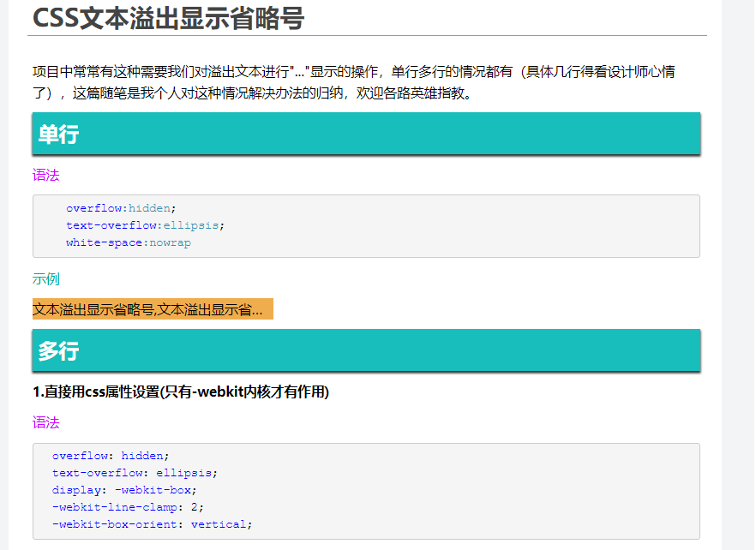756x550 pixels.
Task: Click the code line text-overflow: ellipsis; in second block
Action: [135, 474]
